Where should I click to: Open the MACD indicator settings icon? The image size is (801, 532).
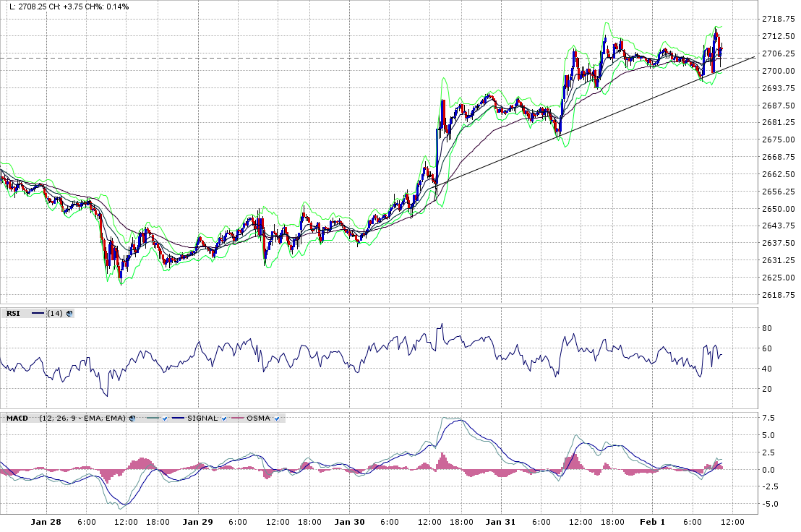(132, 419)
